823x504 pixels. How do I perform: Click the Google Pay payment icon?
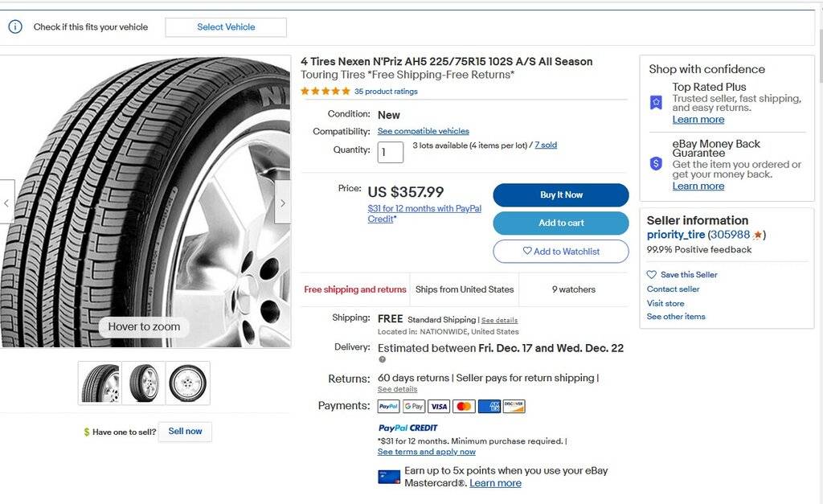(413, 406)
